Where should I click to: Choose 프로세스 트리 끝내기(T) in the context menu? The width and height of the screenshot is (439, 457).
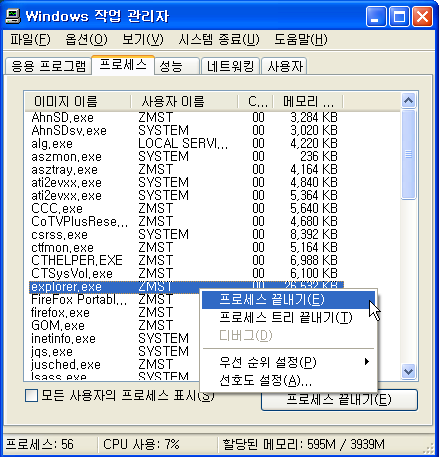pyautogui.click(x=288, y=318)
